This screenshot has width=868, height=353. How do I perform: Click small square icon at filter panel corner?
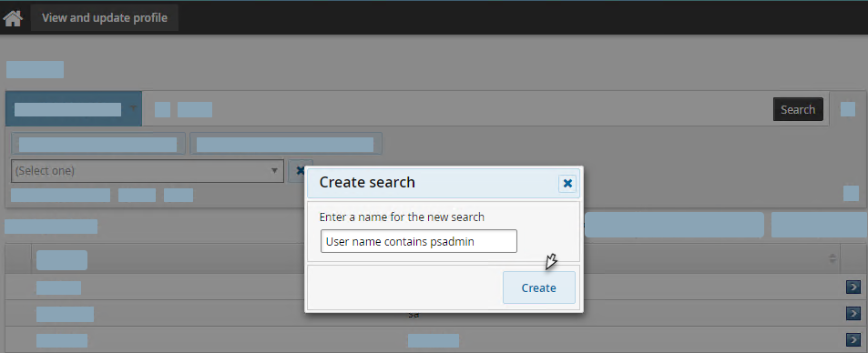tap(851, 194)
